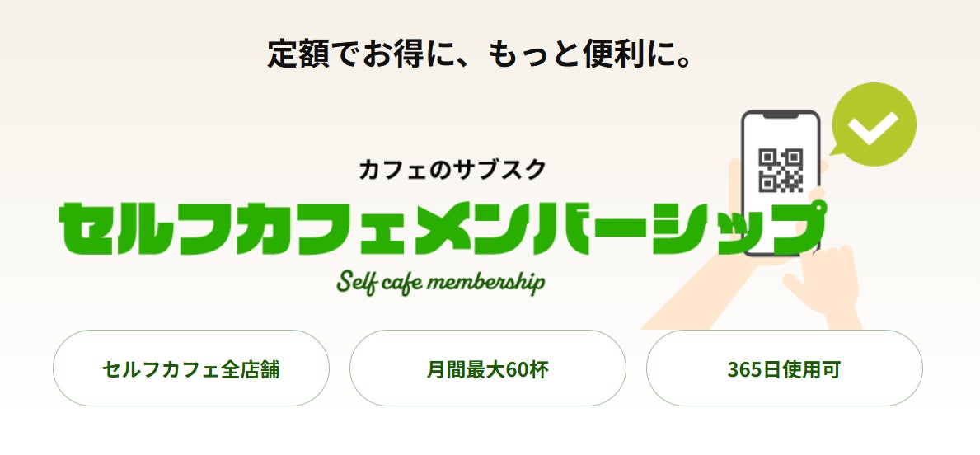Click the カフェのサブスク subtitle text
Screen dimensions: 980x455
point(452,170)
